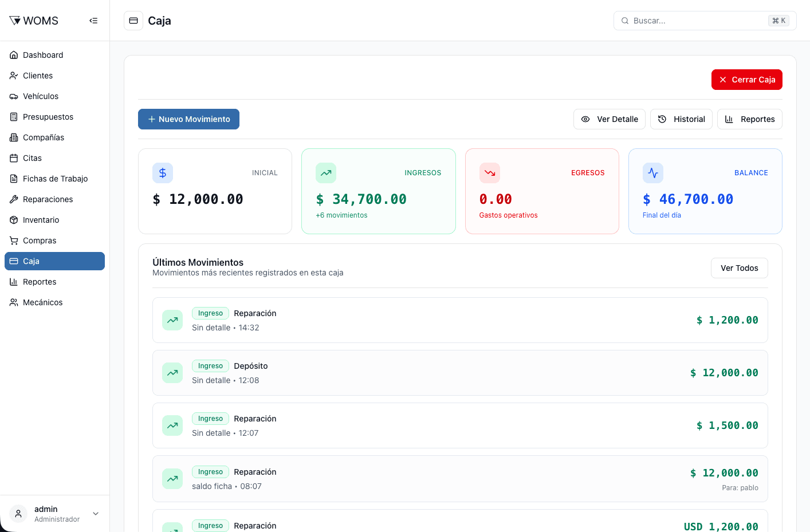Open Vehículos section

click(54, 96)
